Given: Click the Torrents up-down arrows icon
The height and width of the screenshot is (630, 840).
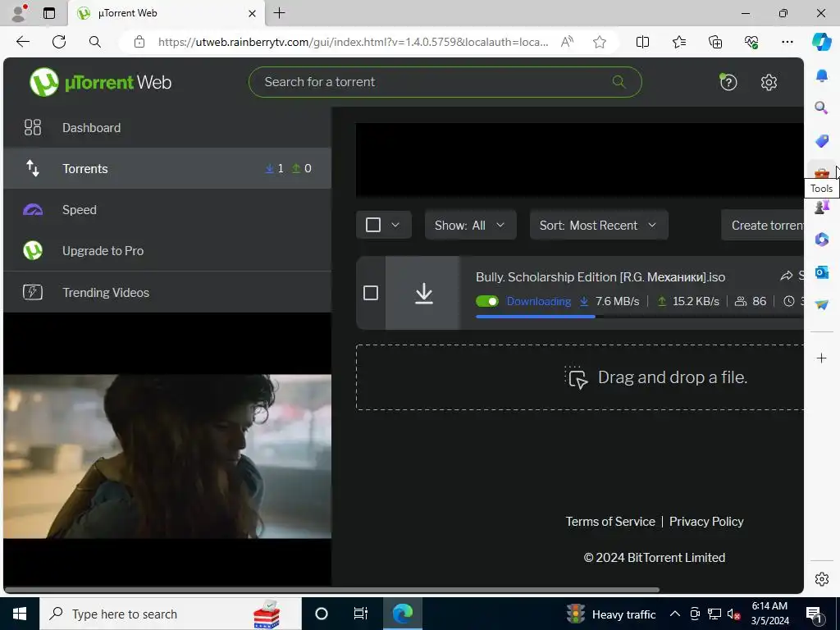Looking at the screenshot, I should tap(33, 168).
